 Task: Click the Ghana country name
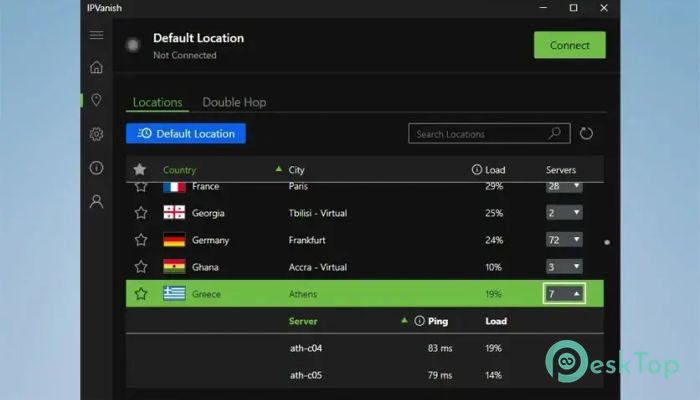point(205,267)
